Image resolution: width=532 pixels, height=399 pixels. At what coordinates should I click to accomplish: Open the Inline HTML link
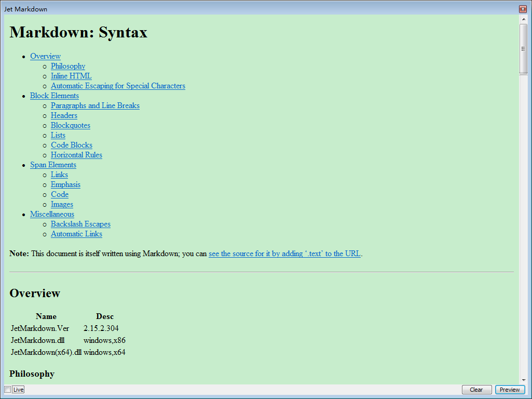[x=71, y=76]
